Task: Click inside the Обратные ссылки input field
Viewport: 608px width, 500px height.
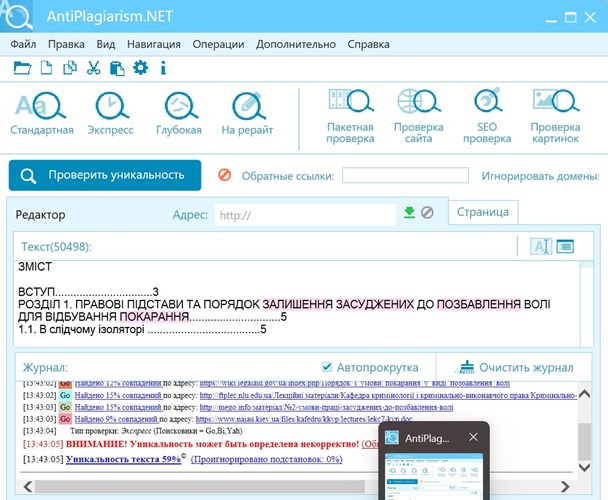Action: pyautogui.click(x=405, y=175)
